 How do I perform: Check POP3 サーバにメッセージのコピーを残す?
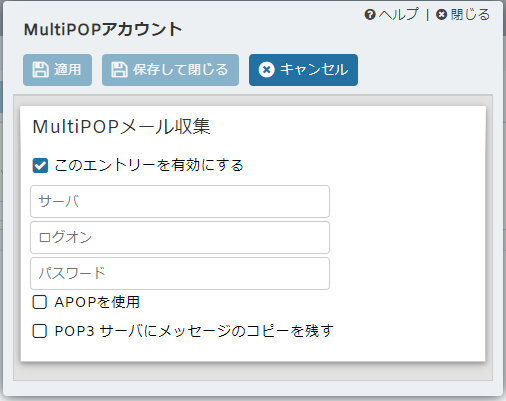coord(40,331)
